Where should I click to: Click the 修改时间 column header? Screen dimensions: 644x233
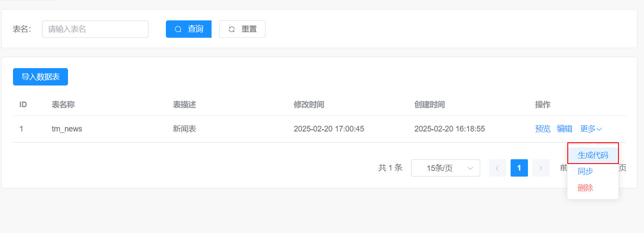tap(309, 105)
